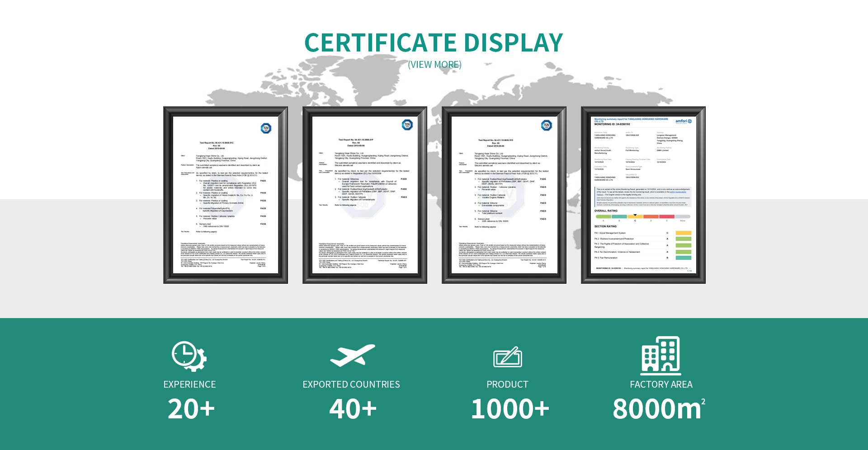Click the yellow C segment of Overall Rating bar
The width and height of the screenshot is (868, 450).
point(635,217)
